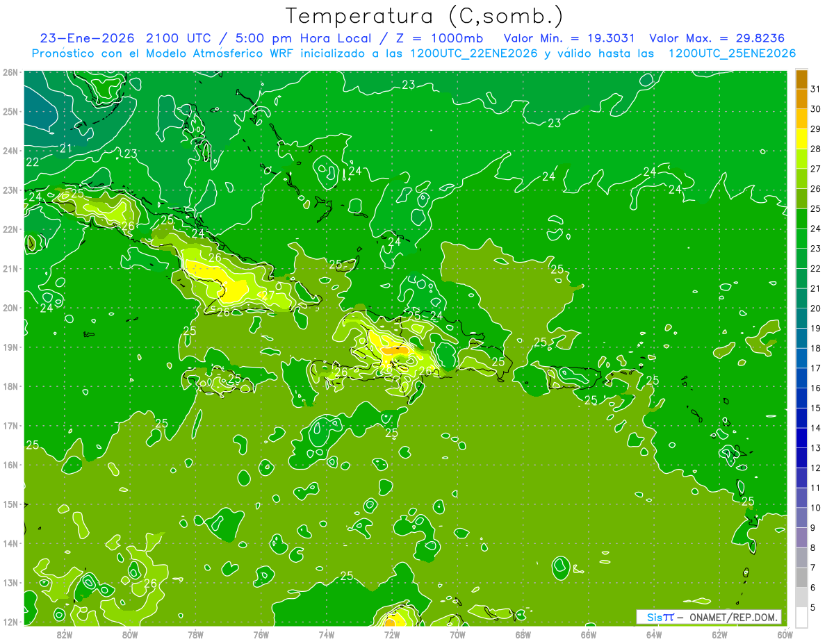
Task: Click the "25N" latitude axis label
Action: tap(10, 111)
